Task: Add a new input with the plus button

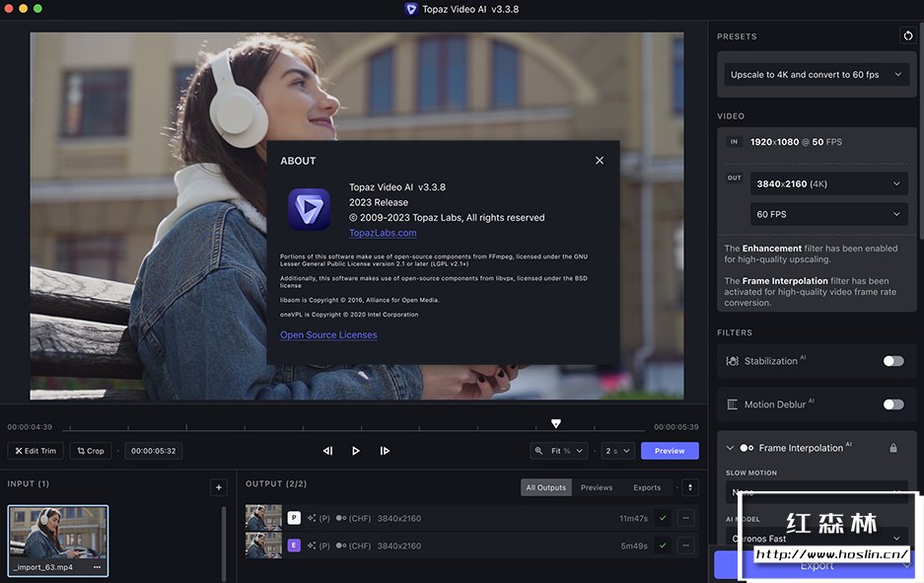Action: coord(219,487)
